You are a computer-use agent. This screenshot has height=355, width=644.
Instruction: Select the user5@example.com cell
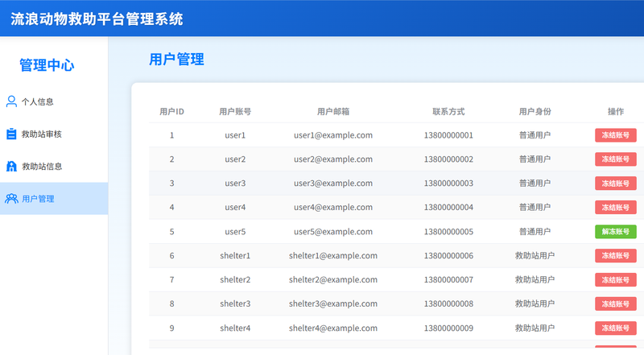coord(333,232)
